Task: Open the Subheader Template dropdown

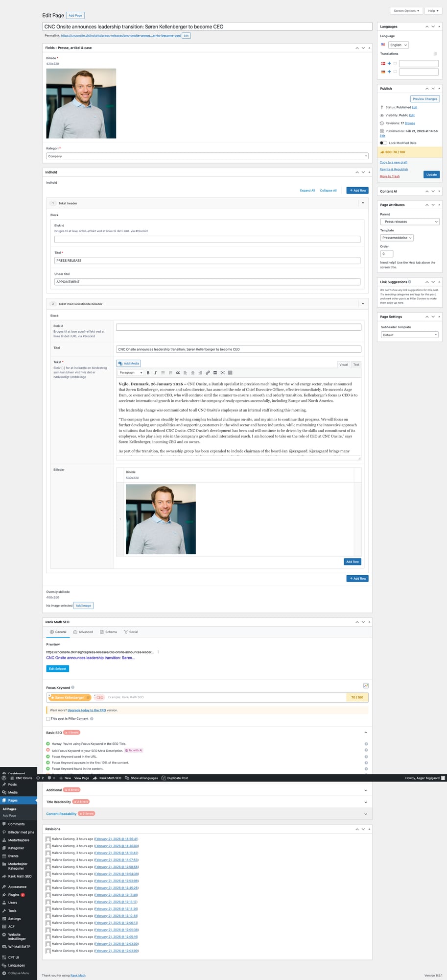Action: [x=409, y=335]
